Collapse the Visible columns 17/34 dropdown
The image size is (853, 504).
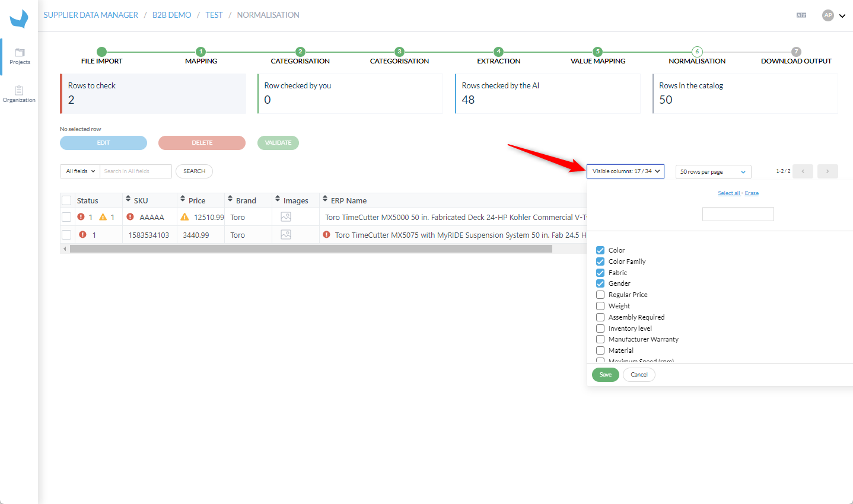coord(625,171)
